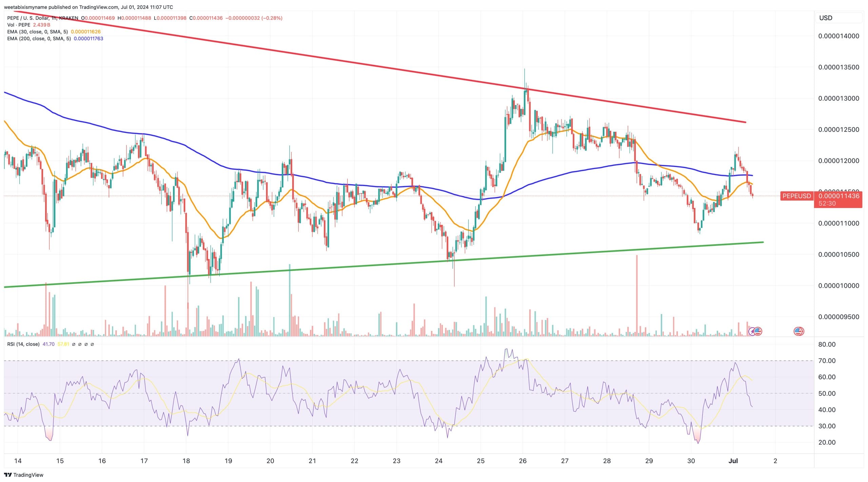Click the 2.439B volume value in legend
The image size is (868, 482).
click(x=42, y=25)
